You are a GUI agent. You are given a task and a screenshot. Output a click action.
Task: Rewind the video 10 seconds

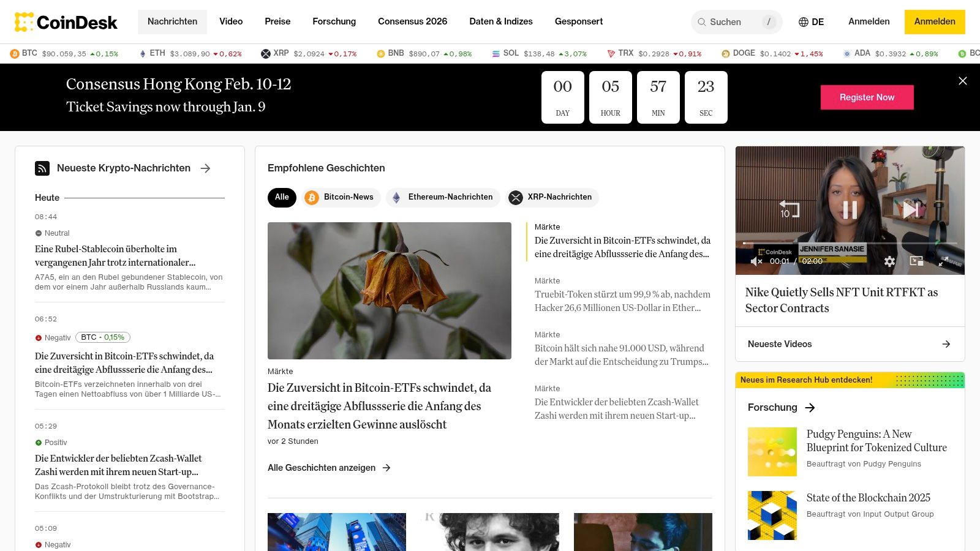790,210
